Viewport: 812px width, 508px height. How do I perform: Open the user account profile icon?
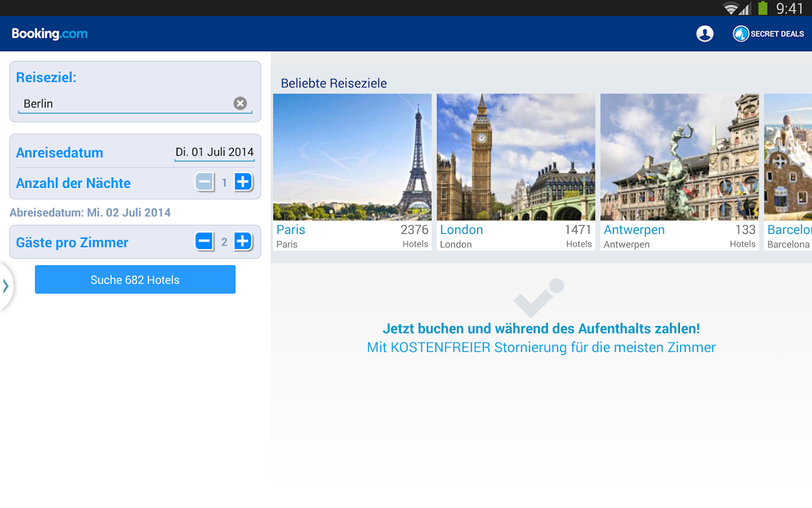pyautogui.click(x=704, y=33)
